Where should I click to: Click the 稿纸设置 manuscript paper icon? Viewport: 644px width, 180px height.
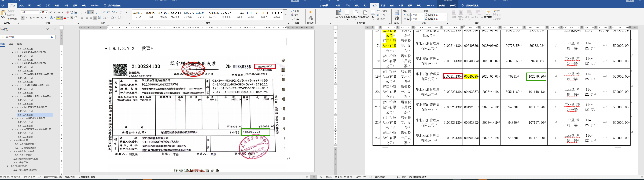tap(397, 15)
